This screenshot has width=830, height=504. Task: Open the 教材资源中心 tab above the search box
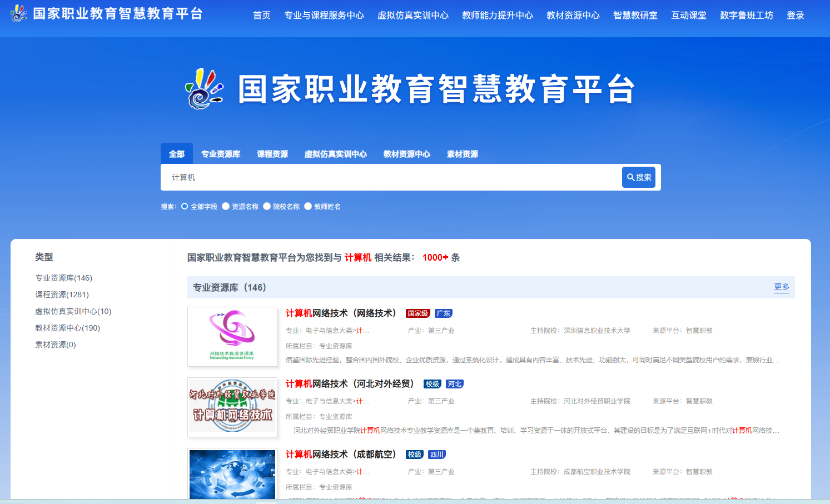click(407, 154)
